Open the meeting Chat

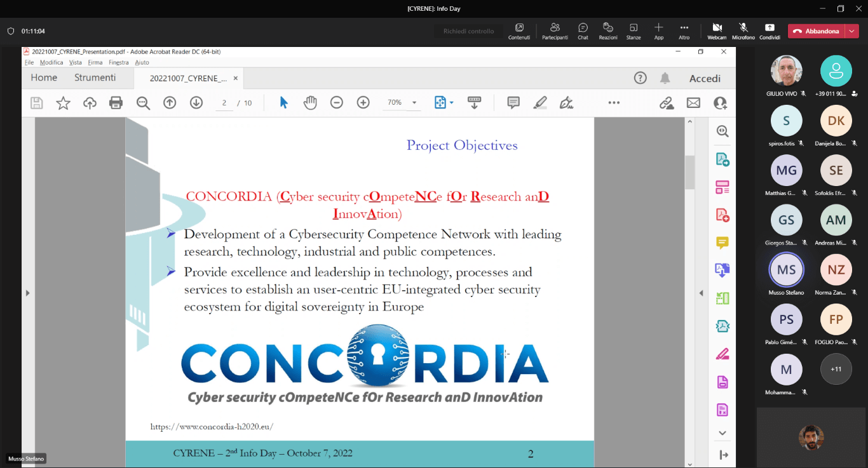pyautogui.click(x=583, y=31)
